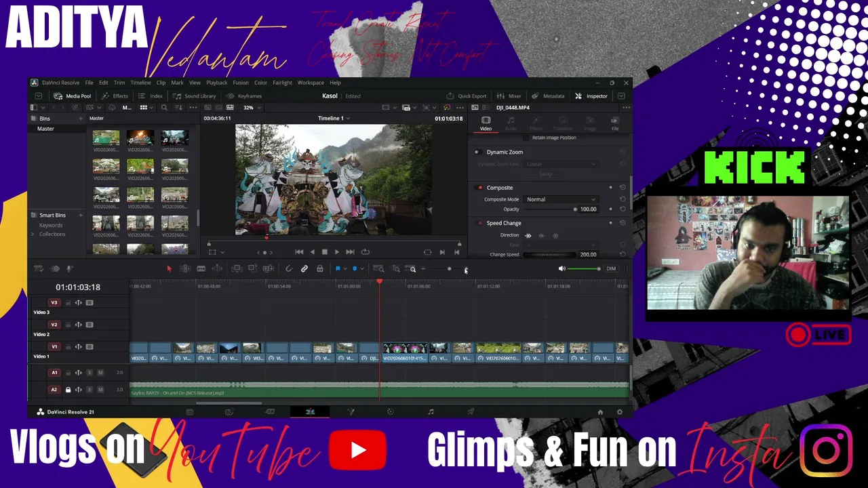Open the viewer zoom 32% dropdown
Screen dimensions: 868x488
(x=251, y=108)
